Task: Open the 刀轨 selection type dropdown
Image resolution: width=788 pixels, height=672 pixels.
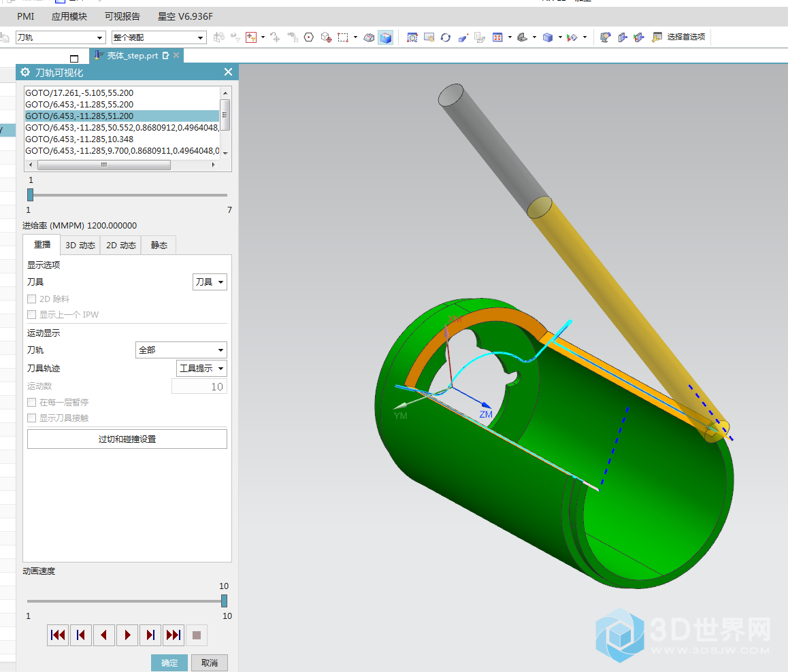Action: point(61,37)
